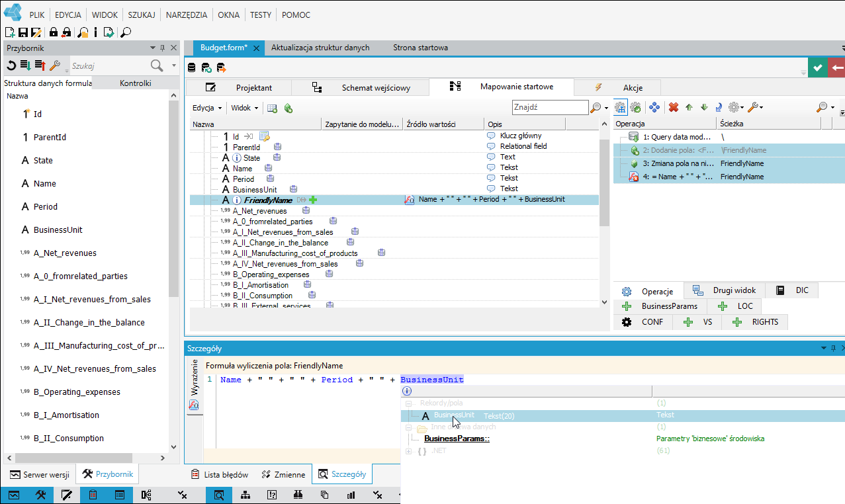Click the refresh arrow icon in Przybornik
Screen dimensions: 845x504
tap(11, 65)
